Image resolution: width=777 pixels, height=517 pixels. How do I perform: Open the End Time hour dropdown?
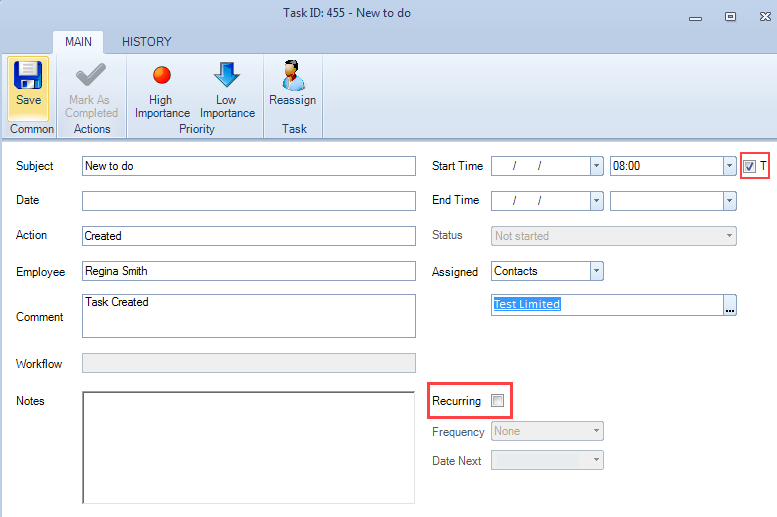(729, 201)
